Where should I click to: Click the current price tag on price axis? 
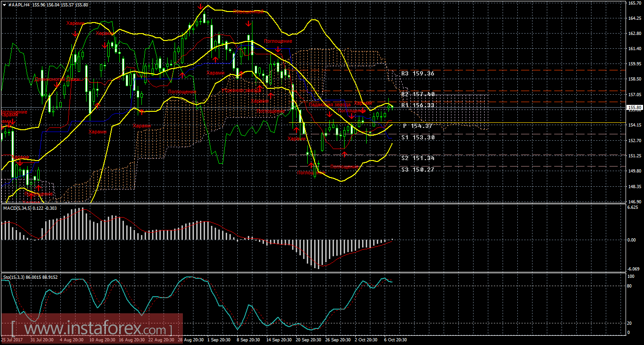634,108
